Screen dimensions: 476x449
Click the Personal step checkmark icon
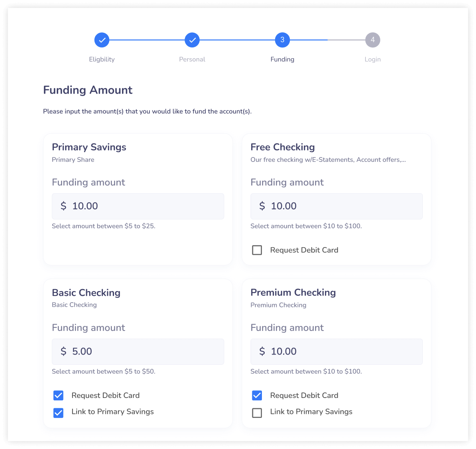(x=192, y=40)
